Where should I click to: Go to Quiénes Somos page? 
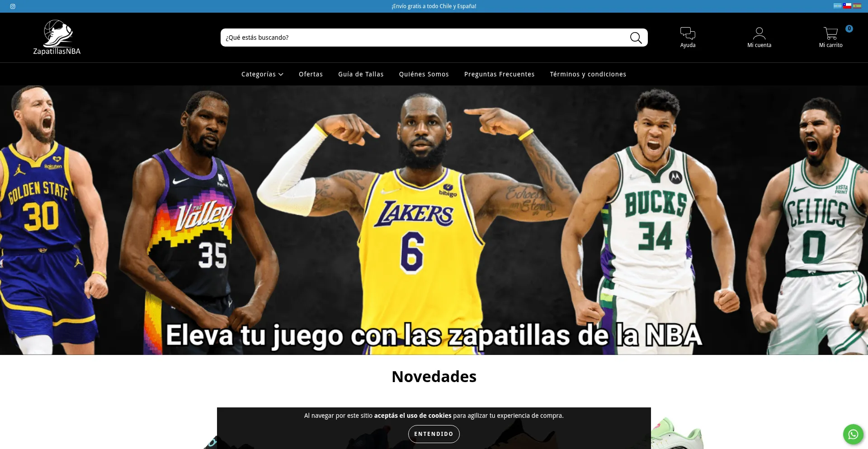[424, 74]
